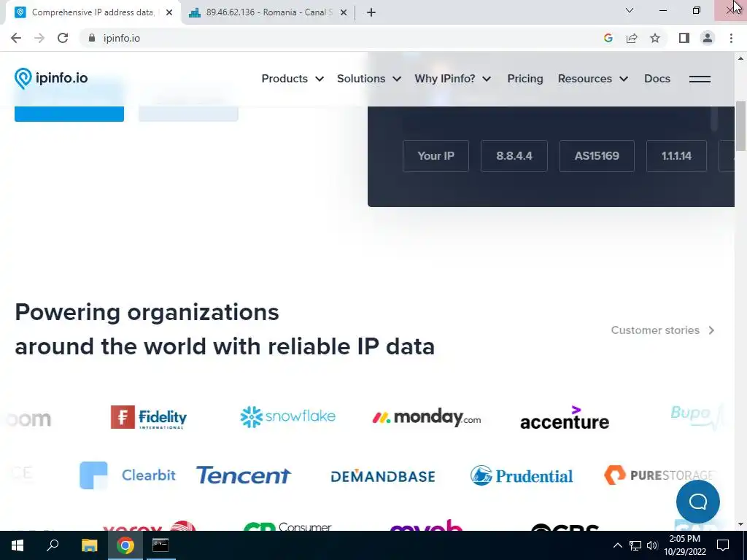Screen dimensions: 747x560
Task: Bookmark this page with star
Action: 655,38
